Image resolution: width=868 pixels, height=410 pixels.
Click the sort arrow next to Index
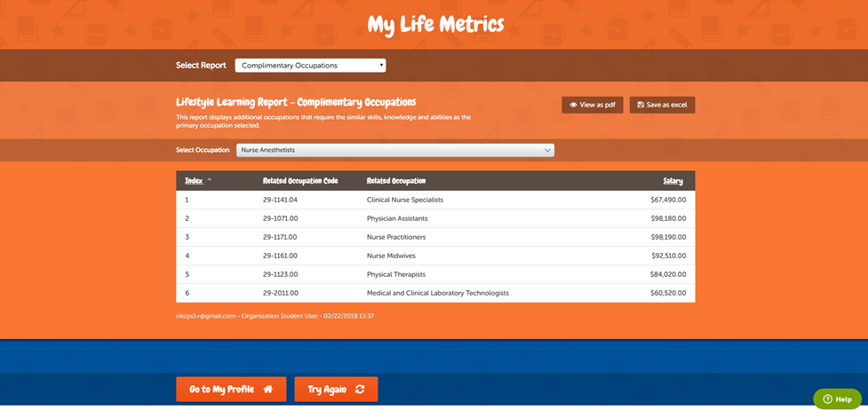click(210, 180)
